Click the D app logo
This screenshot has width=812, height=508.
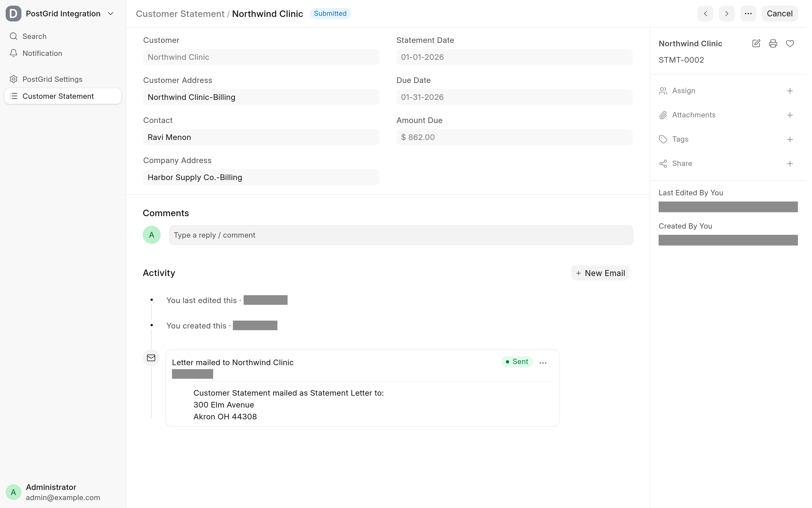coord(14,14)
